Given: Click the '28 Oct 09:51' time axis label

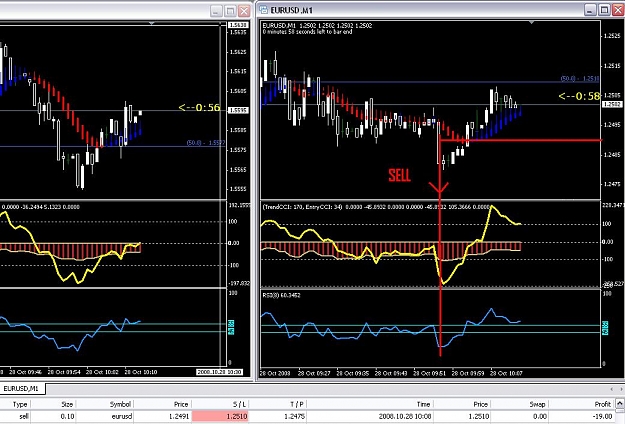Looking at the screenshot, I should point(429,373).
